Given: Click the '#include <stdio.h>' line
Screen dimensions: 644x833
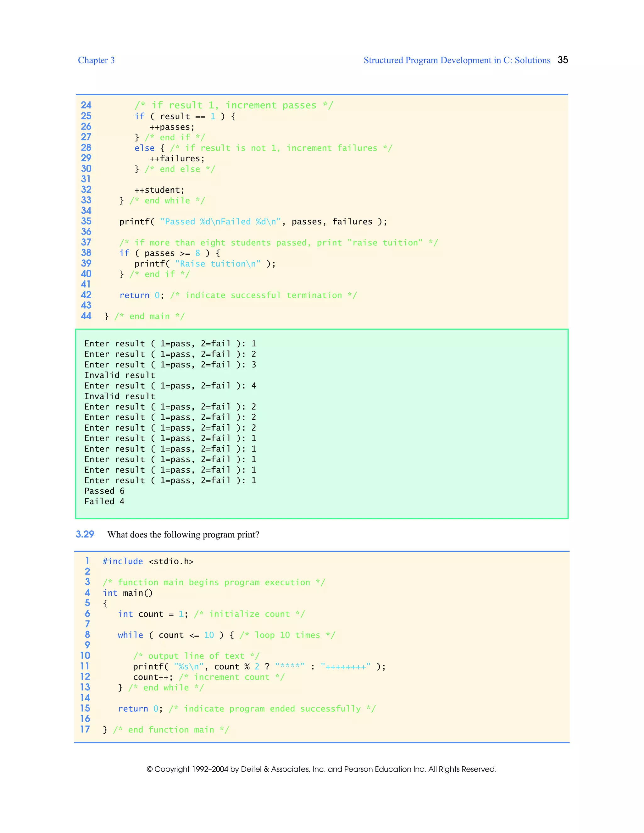Looking at the screenshot, I should coord(148,561).
